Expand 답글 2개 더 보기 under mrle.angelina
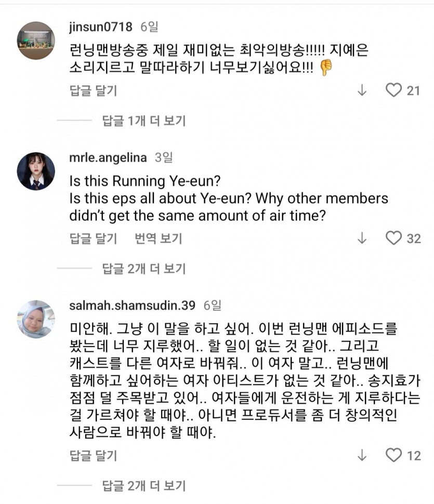Image resolution: width=434 pixels, height=504 pixels. pos(143,269)
